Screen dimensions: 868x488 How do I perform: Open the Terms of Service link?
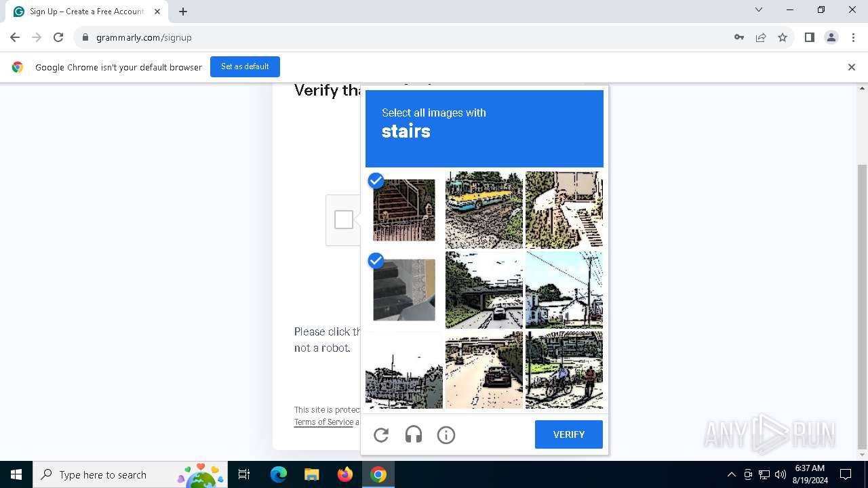323,422
